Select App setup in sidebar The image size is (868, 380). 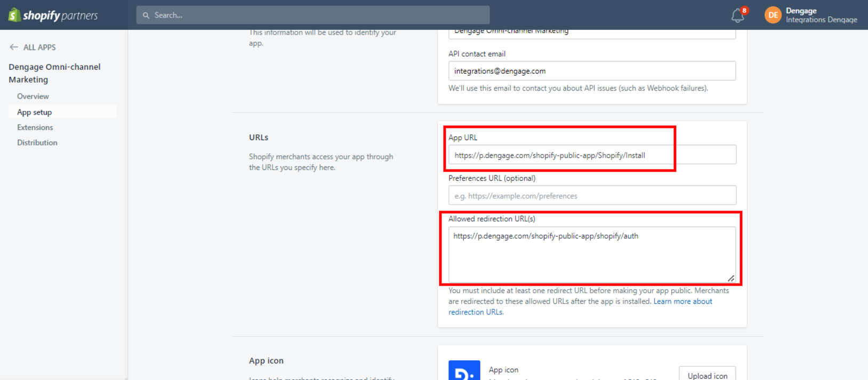35,112
